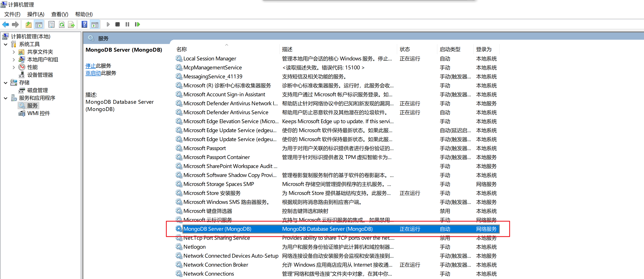
Task: Expand the 本地用户和组 tree node
Action: tap(14, 60)
